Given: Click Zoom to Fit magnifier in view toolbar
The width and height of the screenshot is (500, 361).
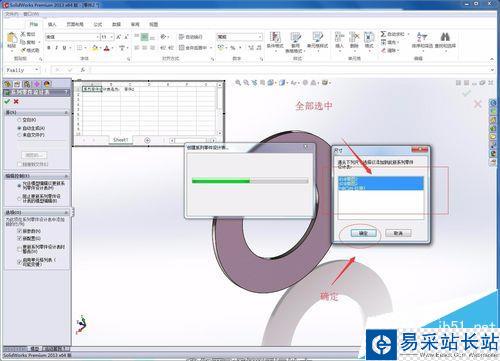Looking at the screenshot, I should coord(238,82).
